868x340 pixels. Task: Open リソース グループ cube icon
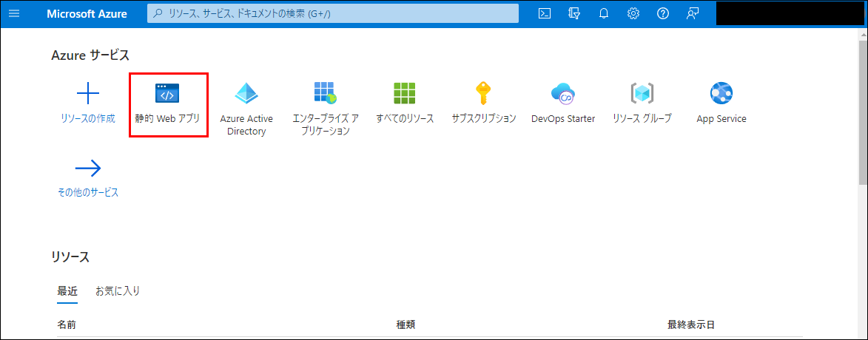[642, 93]
